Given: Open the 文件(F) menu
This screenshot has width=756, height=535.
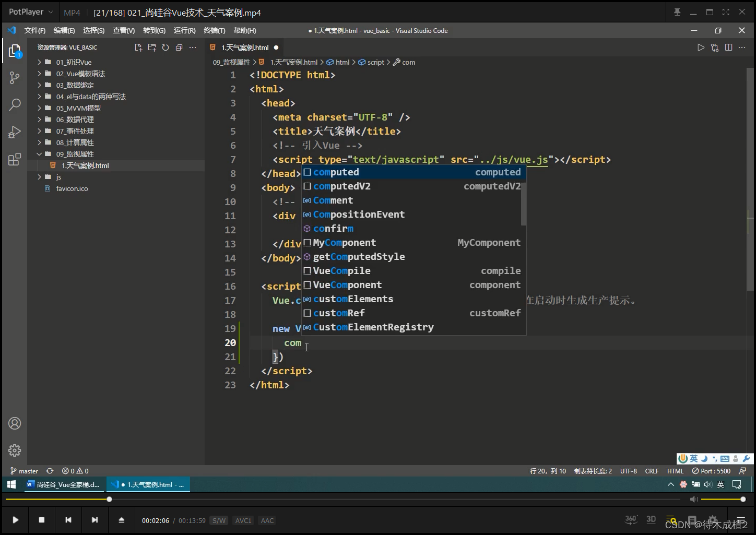Looking at the screenshot, I should click(x=35, y=30).
